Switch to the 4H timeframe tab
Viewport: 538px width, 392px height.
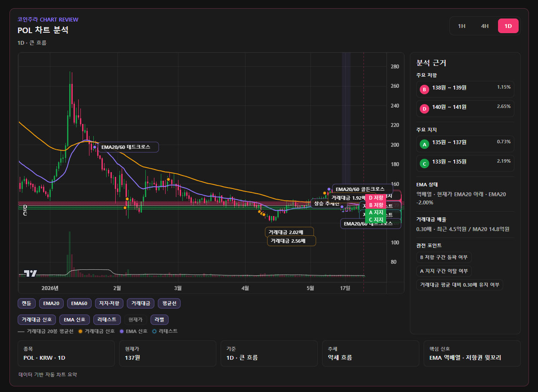pos(485,26)
